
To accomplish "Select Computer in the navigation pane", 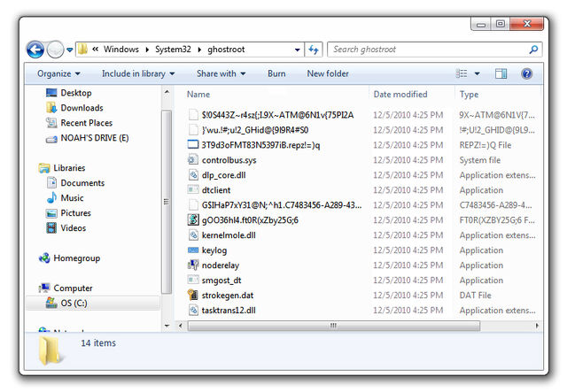I will tap(66, 288).
